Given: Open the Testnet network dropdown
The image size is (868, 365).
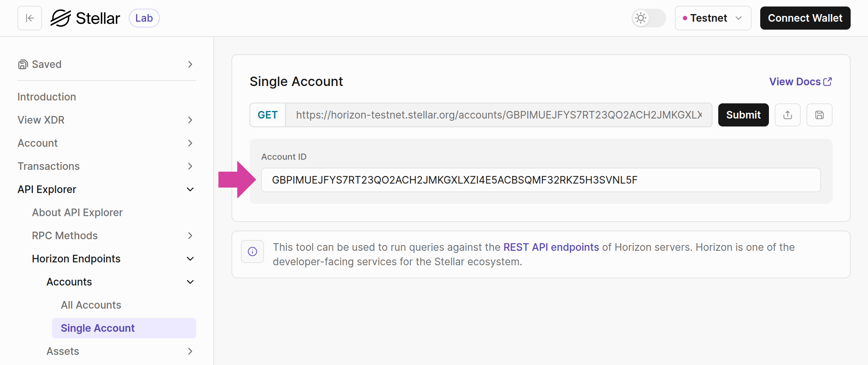Looking at the screenshot, I should (712, 18).
